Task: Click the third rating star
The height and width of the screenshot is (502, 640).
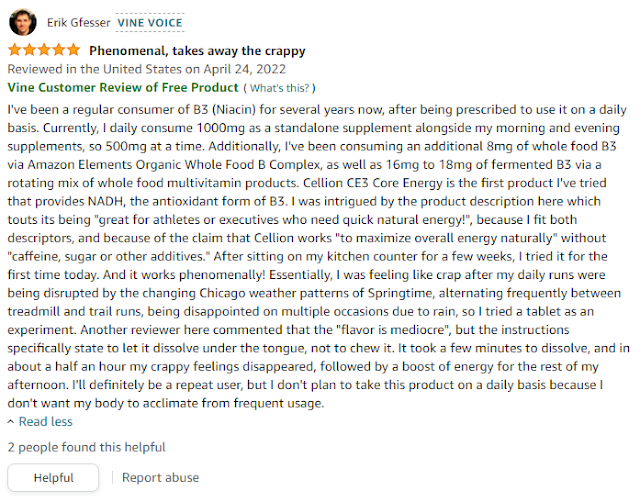Action: coord(44,49)
